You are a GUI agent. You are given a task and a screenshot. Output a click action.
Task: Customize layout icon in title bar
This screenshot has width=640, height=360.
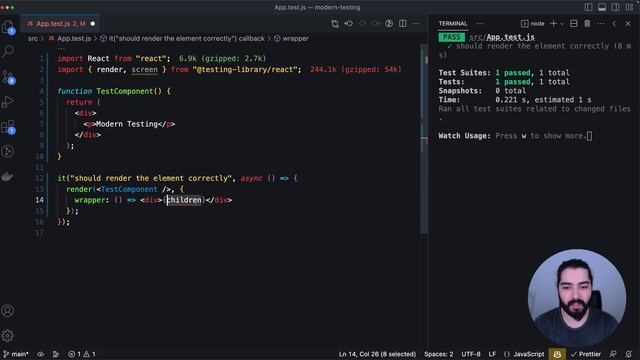629,7
